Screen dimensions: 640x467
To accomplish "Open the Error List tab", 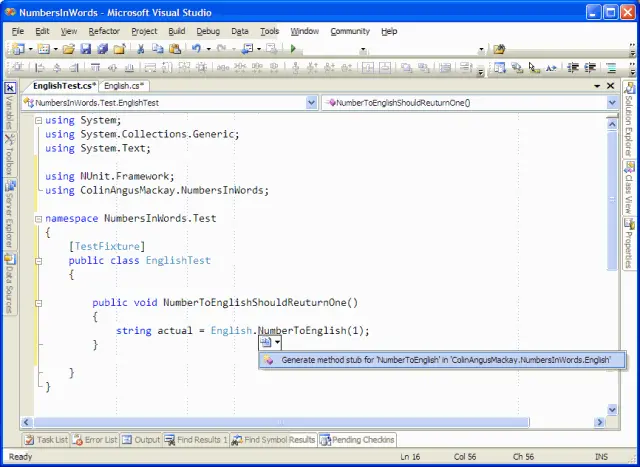I will click(x=95, y=440).
